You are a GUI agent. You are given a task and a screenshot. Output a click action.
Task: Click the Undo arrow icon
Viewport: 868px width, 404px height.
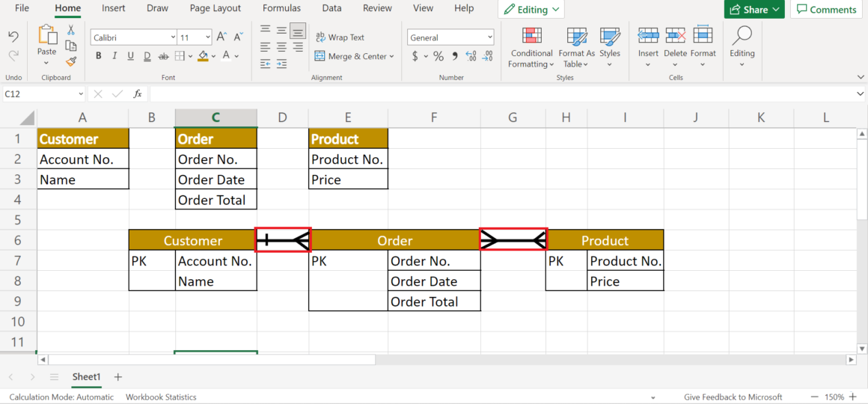pyautogui.click(x=13, y=36)
